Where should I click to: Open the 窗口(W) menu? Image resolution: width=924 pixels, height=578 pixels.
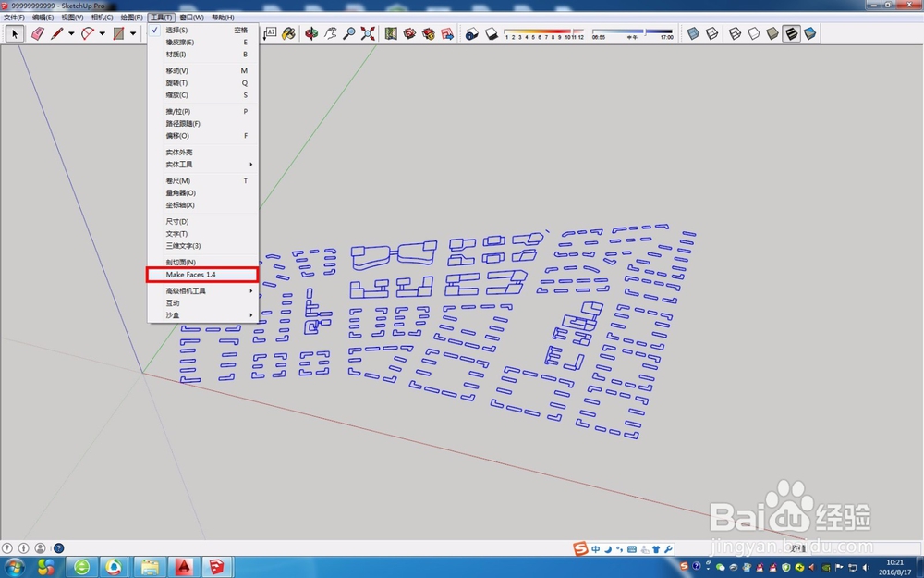pyautogui.click(x=191, y=17)
